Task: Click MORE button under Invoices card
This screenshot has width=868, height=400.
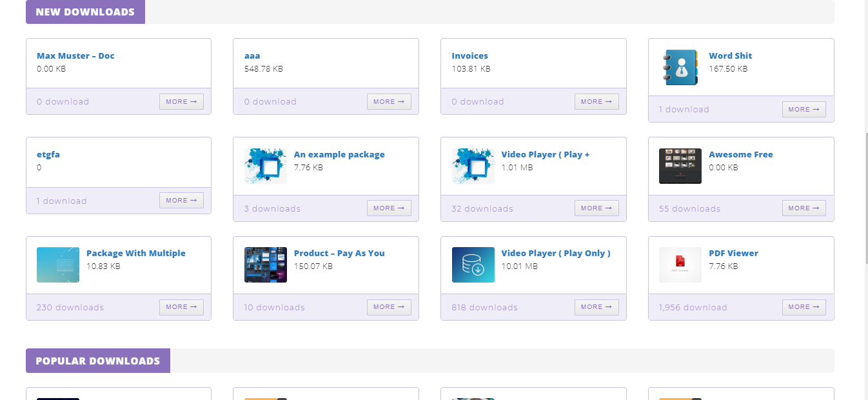Action: click(x=597, y=102)
